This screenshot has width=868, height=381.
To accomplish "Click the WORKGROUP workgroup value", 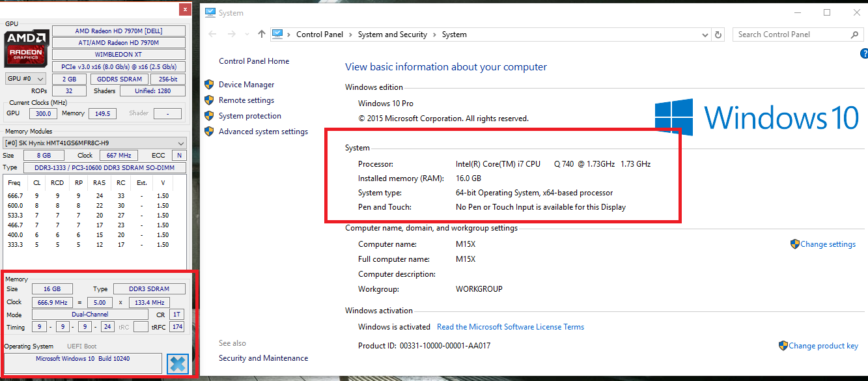I will pyautogui.click(x=479, y=289).
